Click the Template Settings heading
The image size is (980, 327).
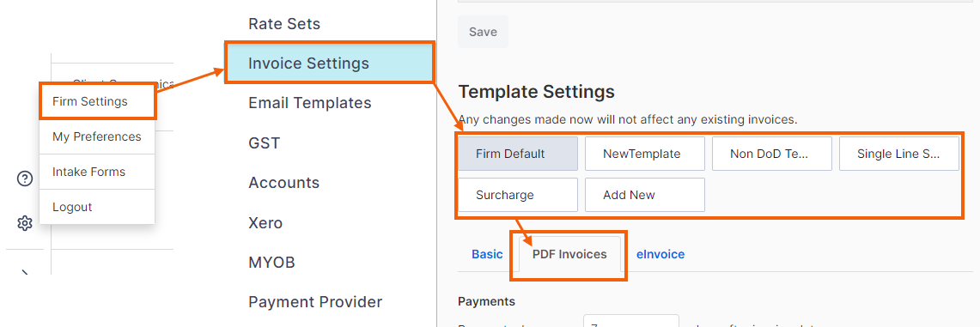click(x=536, y=92)
